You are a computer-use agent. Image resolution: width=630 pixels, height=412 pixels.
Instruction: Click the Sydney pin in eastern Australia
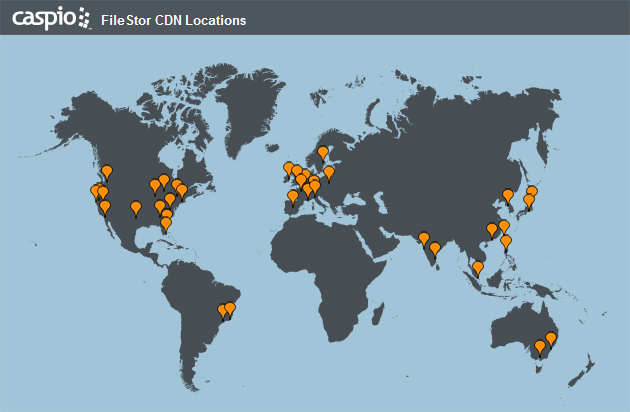click(551, 338)
